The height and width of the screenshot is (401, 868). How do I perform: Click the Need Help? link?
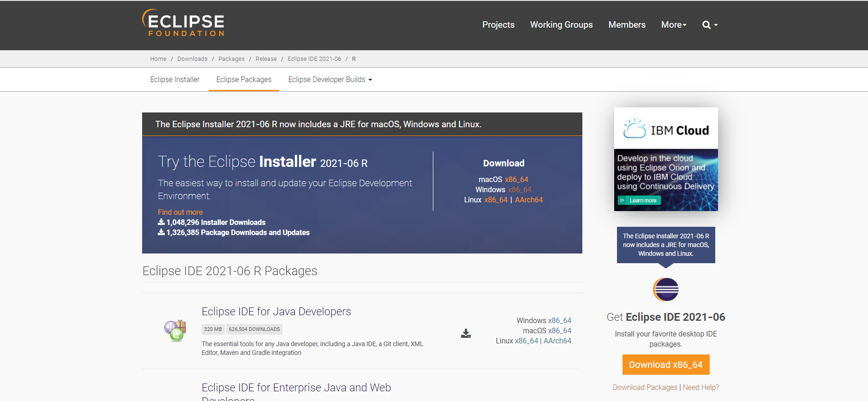701,388
